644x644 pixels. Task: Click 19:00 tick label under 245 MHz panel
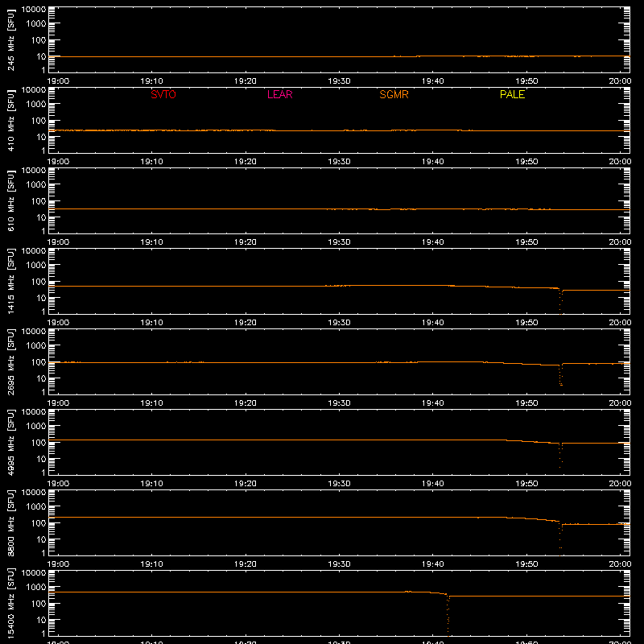58,81
